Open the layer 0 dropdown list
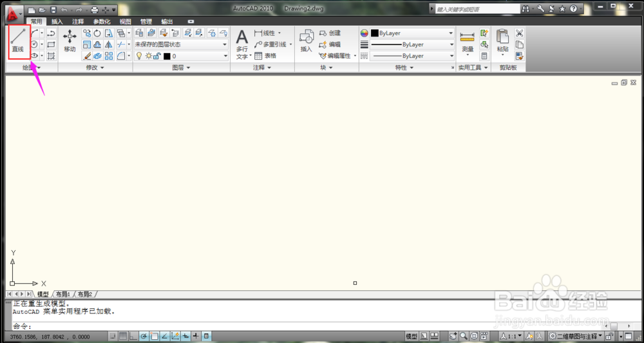 coord(181,56)
